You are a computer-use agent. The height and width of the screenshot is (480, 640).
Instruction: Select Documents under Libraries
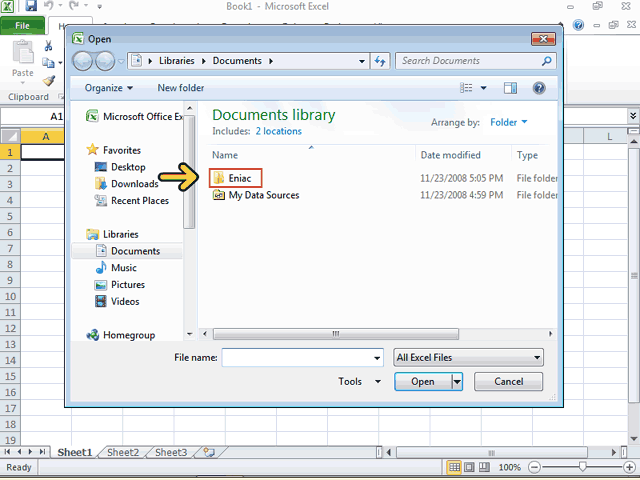[x=127, y=251]
